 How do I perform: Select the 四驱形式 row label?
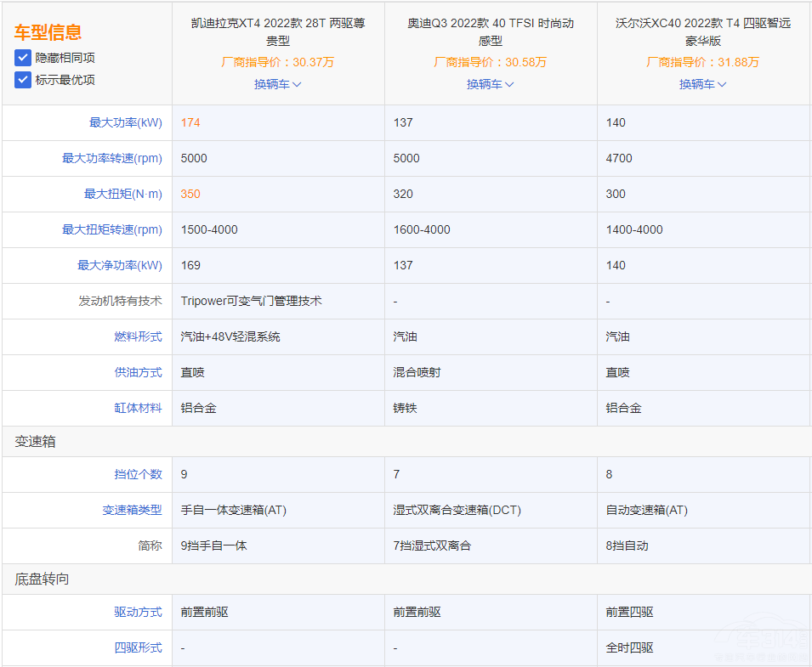coord(136,647)
